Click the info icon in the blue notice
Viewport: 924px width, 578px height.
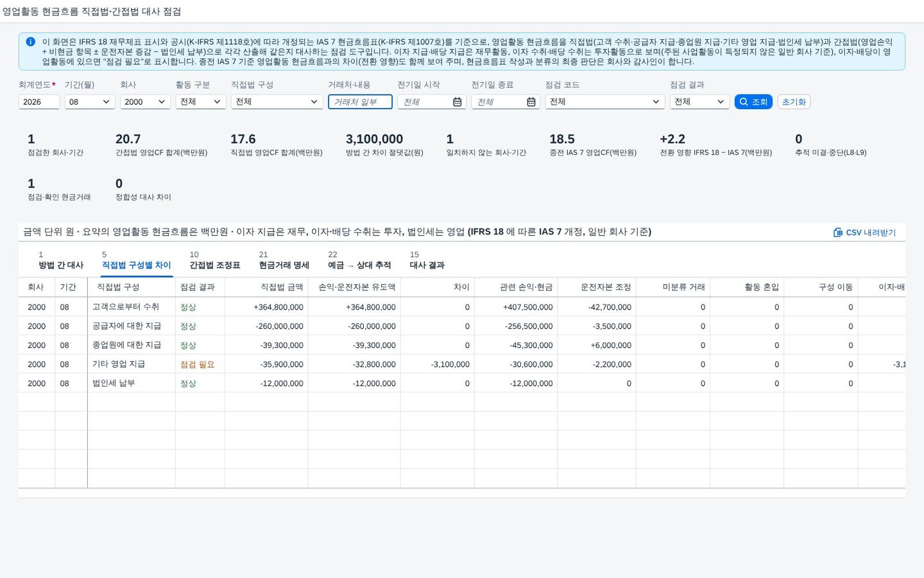click(x=30, y=42)
